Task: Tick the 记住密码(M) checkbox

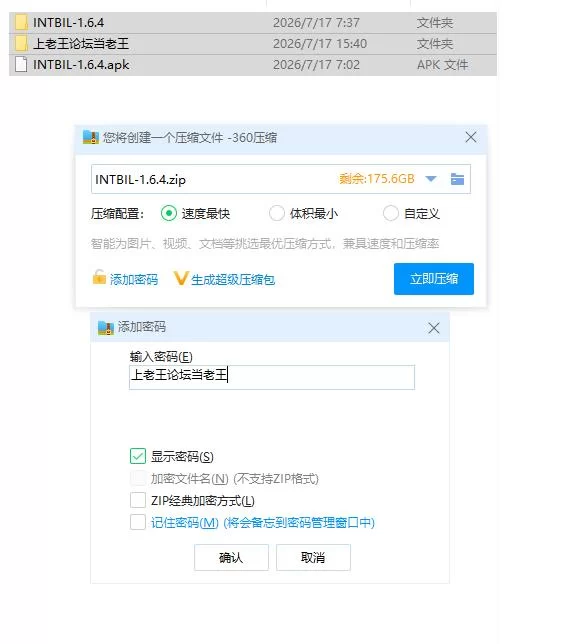Action: pos(138,522)
